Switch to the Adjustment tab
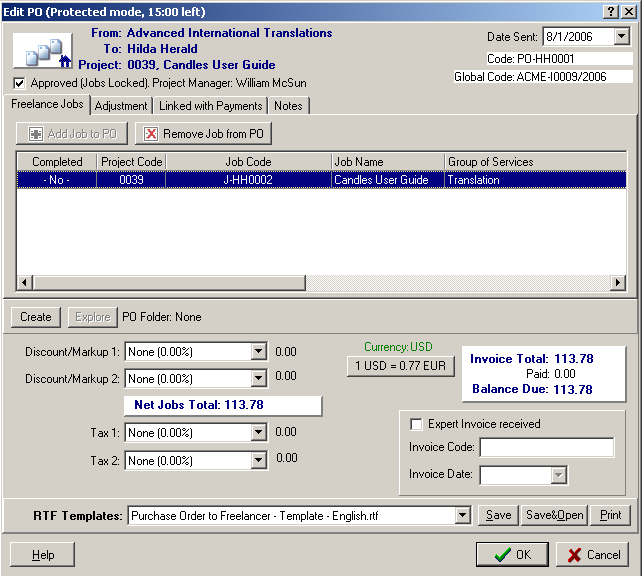Screen dimensions: 642x576 pyautogui.click(x=121, y=106)
